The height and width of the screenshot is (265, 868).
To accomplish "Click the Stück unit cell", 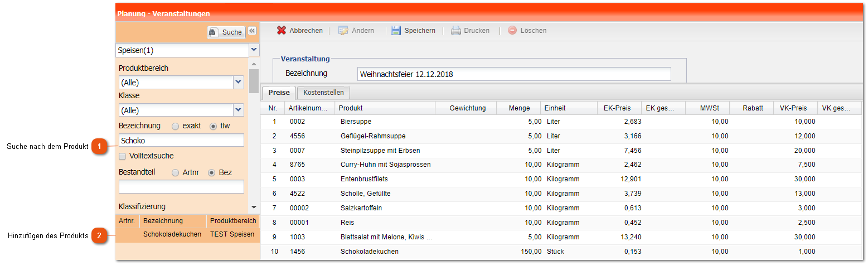I will pyautogui.click(x=555, y=252).
